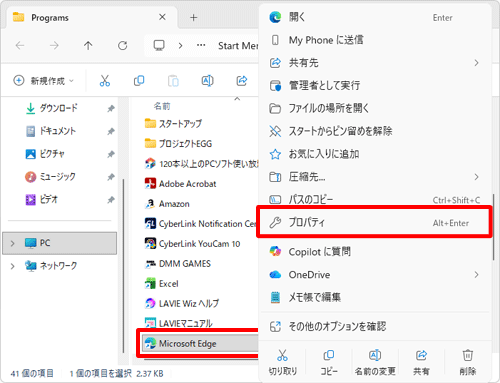Expand the OneDrive submenu
This screenshot has width=500, height=383.
coord(476,275)
